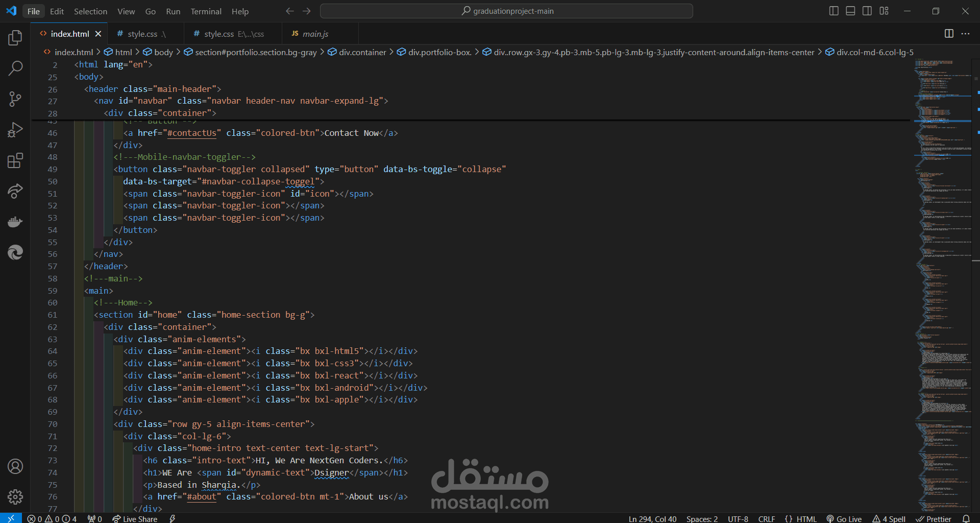Open the Run menu
Screen dimensions: 980x523
pyautogui.click(x=173, y=11)
